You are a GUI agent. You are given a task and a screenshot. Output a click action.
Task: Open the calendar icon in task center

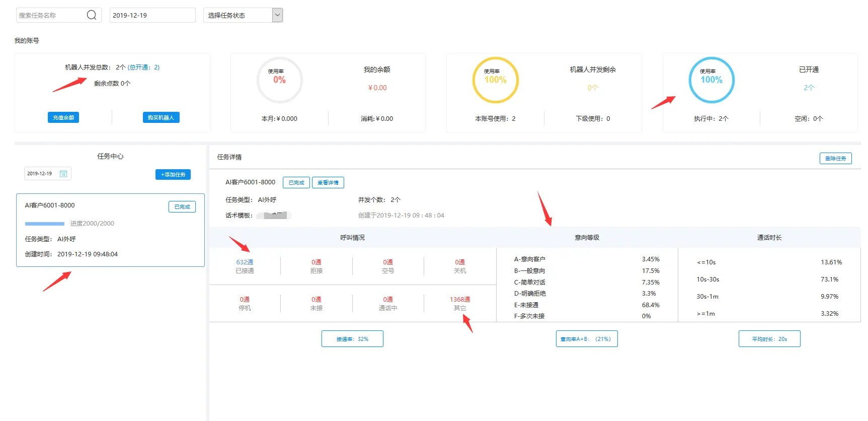tap(63, 174)
